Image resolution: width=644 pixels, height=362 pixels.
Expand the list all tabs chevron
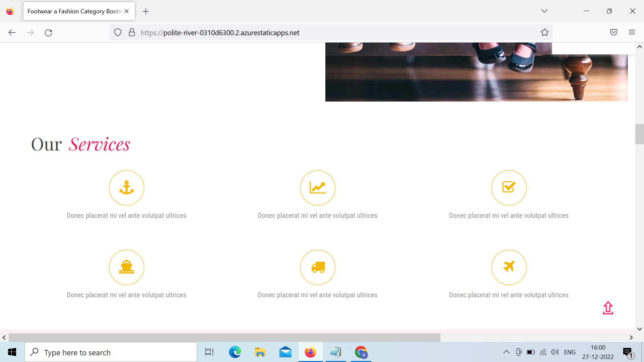(x=544, y=11)
